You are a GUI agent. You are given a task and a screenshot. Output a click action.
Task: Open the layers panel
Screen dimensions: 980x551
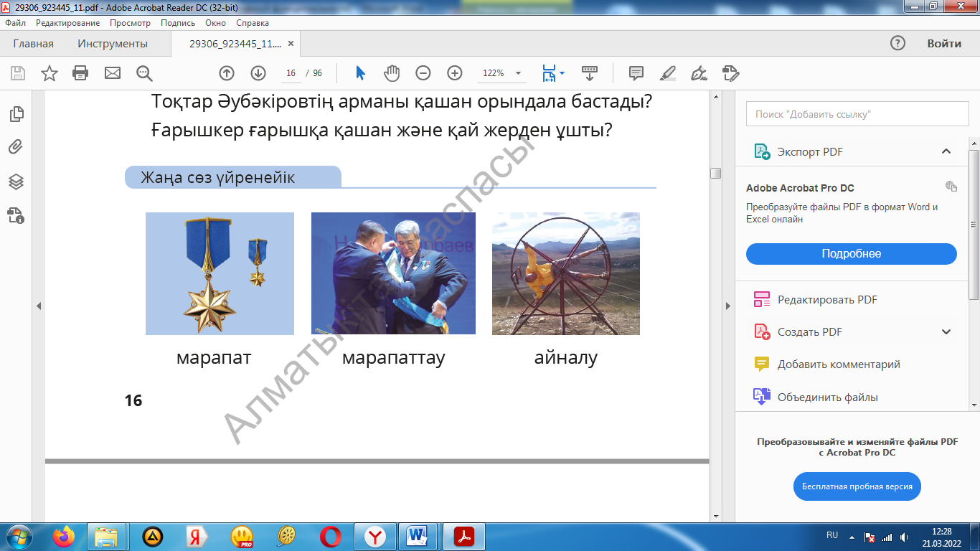(16, 182)
